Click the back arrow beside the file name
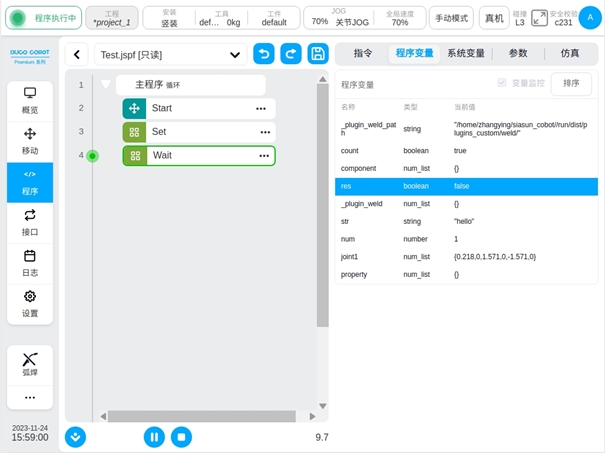Screen dimensions: 605x453 pyautogui.click(x=77, y=55)
